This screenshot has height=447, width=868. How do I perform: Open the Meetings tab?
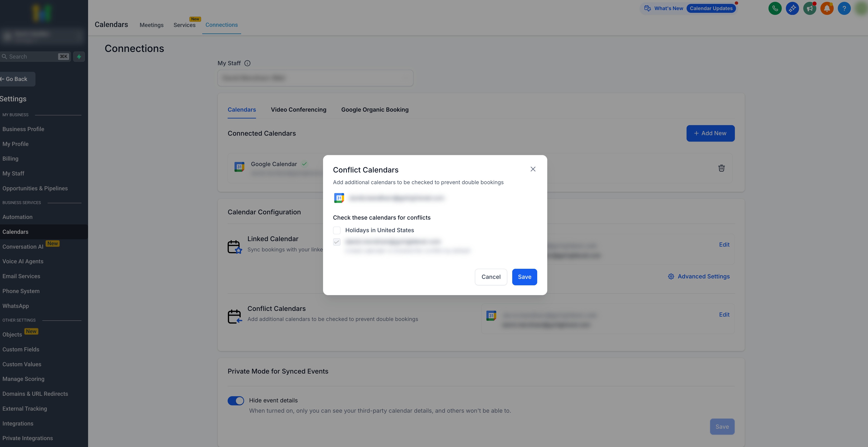click(151, 25)
